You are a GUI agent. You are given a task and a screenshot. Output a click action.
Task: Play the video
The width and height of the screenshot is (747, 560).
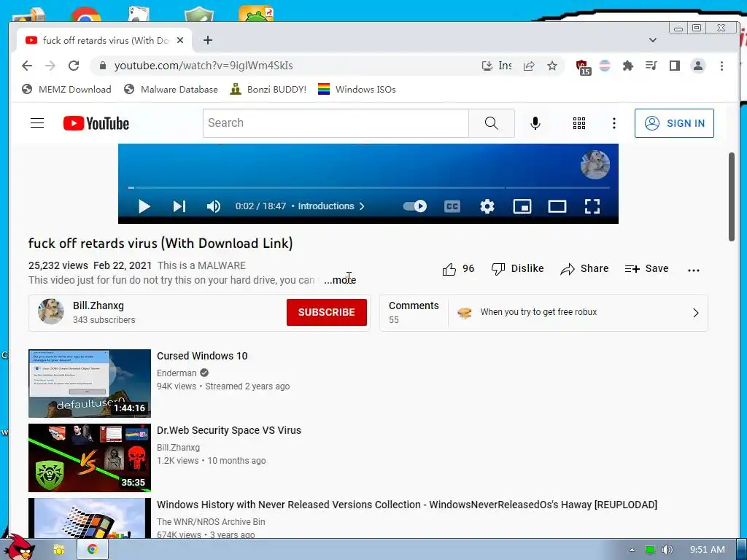coord(144,206)
